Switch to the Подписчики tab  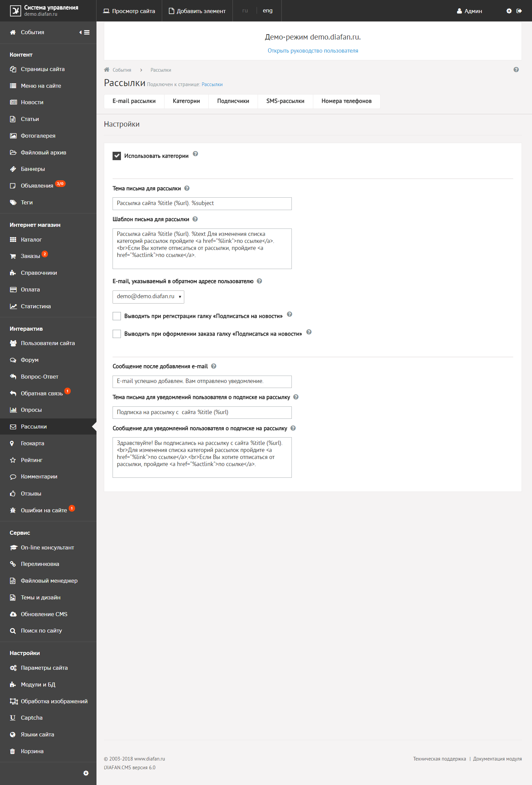coord(233,101)
